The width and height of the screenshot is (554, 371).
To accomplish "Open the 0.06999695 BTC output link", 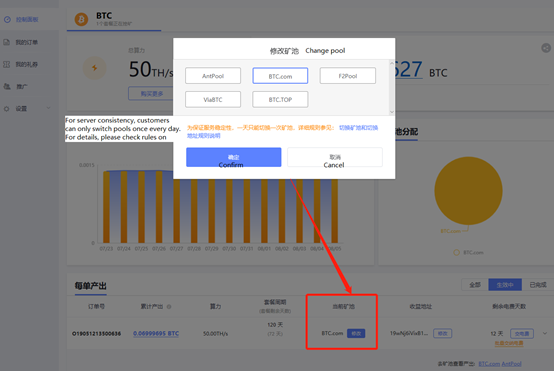I will coord(156,334).
